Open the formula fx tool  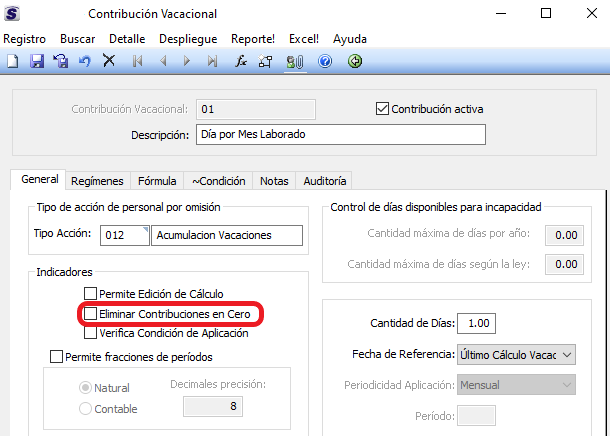(241, 61)
